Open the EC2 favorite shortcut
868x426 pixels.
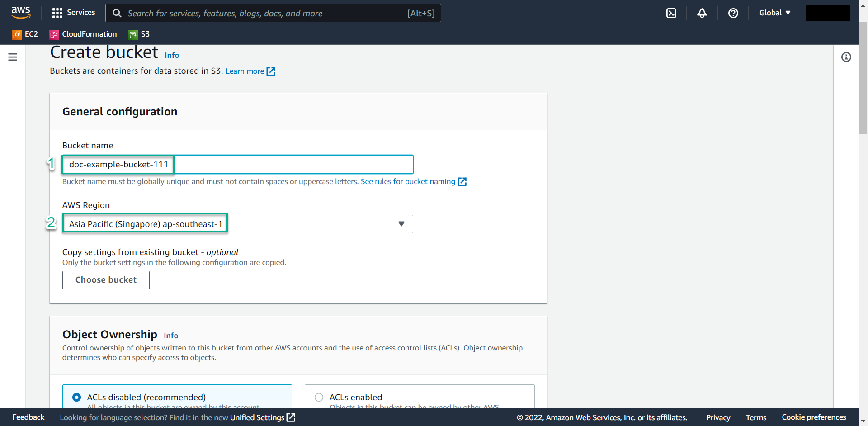pos(25,34)
